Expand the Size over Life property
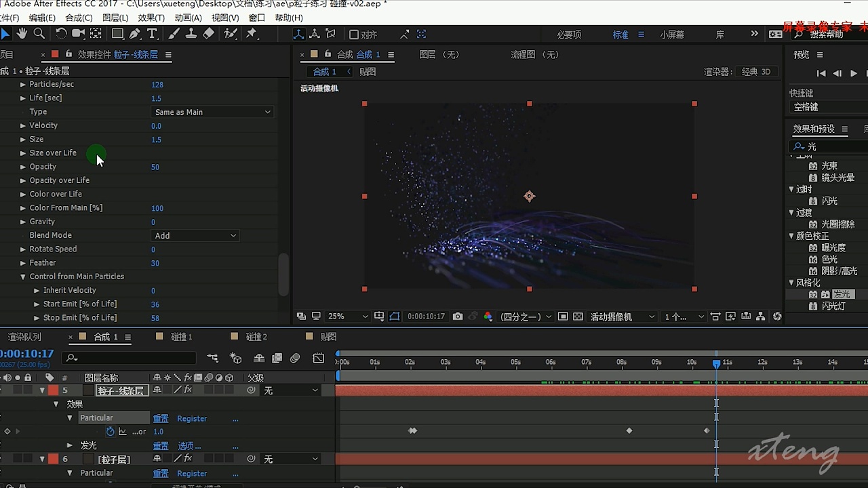 [x=22, y=153]
